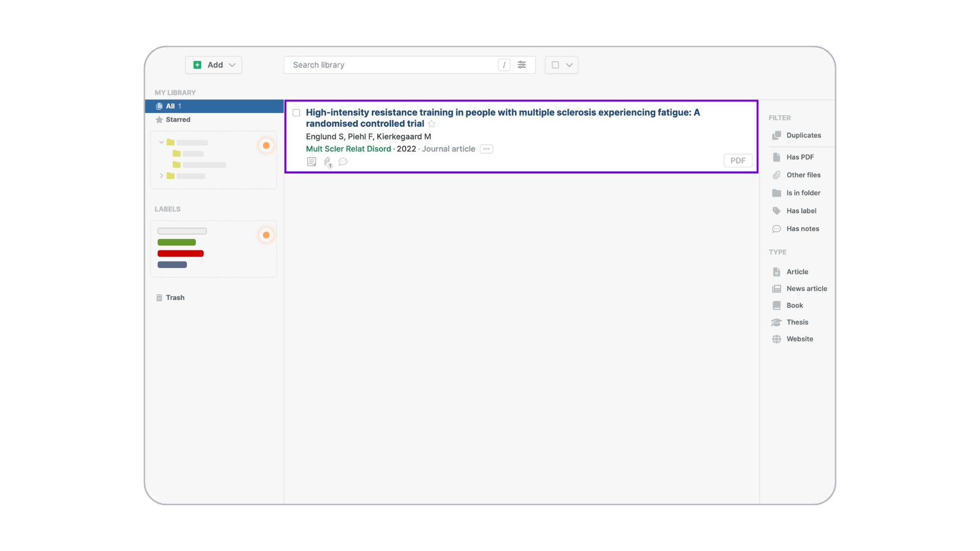This screenshot has width=980, height=551.
Task: Filter type by News article
Action: point(800,289)
